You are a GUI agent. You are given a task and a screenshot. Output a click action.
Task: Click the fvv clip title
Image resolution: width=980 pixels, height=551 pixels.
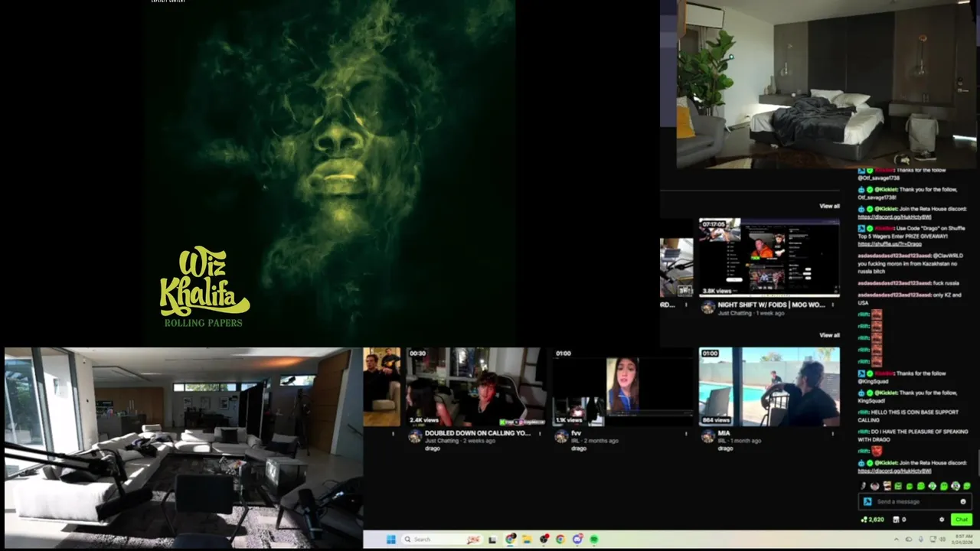(576, 433)
